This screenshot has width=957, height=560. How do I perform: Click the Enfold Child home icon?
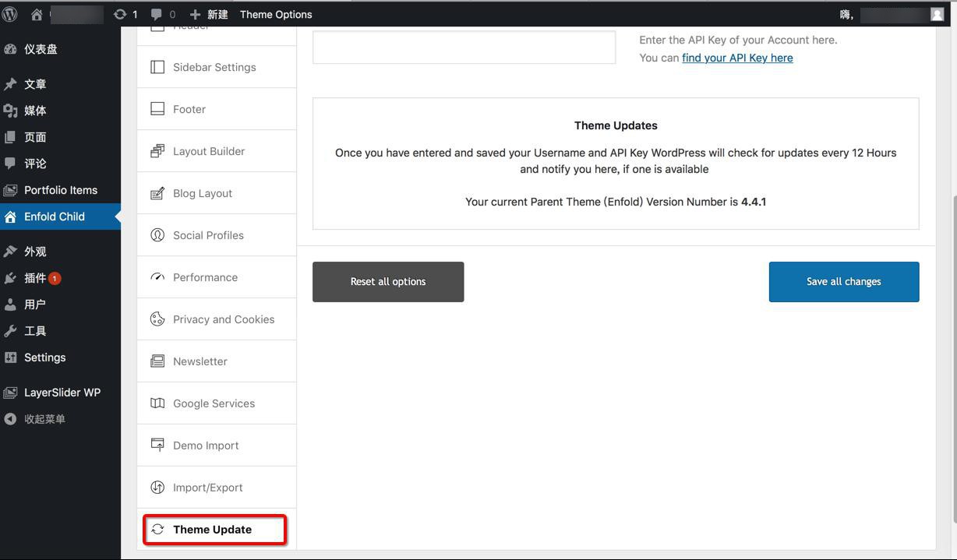pos(10,217)
